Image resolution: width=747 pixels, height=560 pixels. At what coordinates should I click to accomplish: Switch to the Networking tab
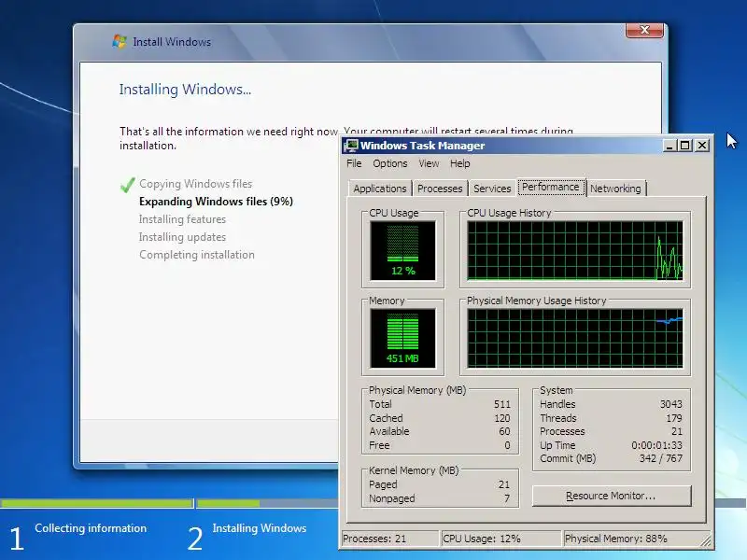[615, 189]
